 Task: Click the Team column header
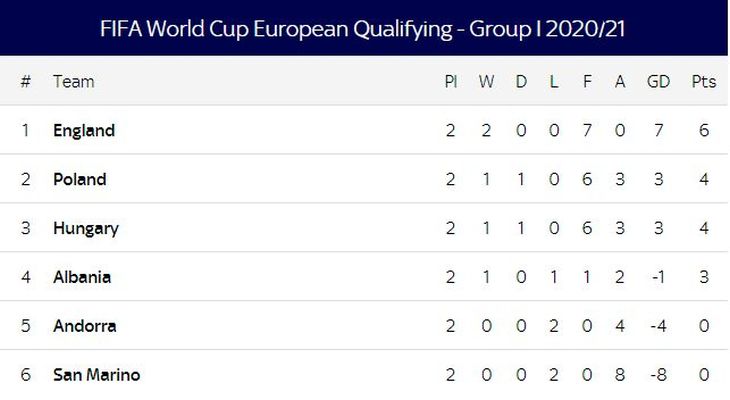(73, 81)
